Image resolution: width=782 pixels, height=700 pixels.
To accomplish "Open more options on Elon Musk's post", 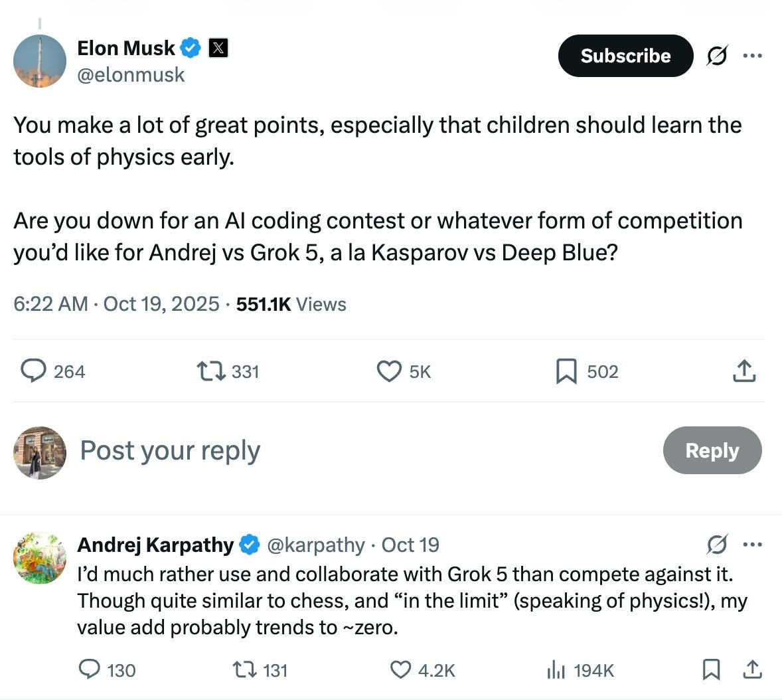I will point(752,56).
